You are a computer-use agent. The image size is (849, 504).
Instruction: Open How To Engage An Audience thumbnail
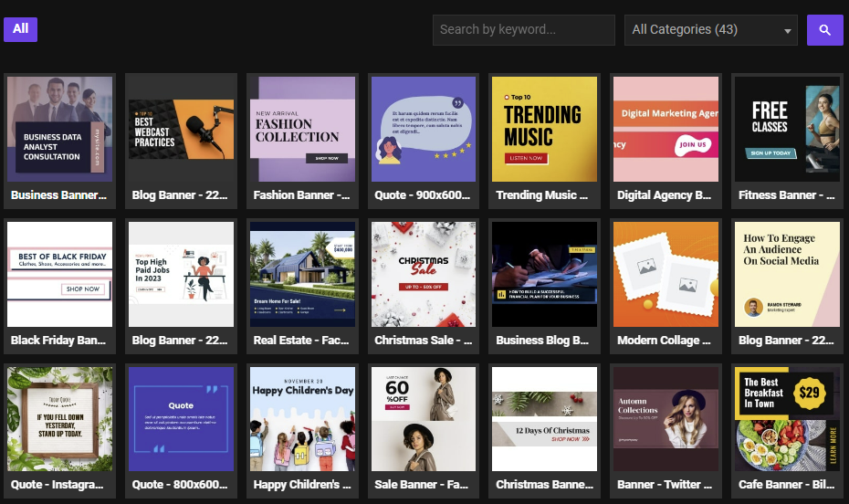[787, 274]
